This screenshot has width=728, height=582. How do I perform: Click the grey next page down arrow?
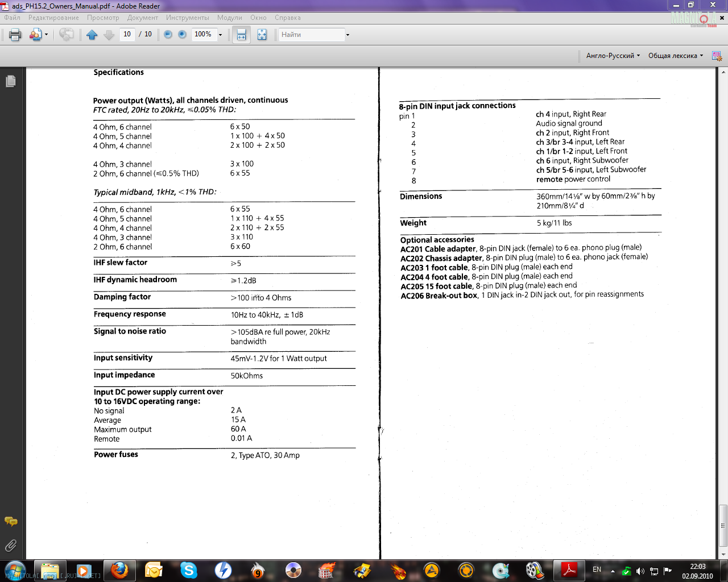point(109,35)
